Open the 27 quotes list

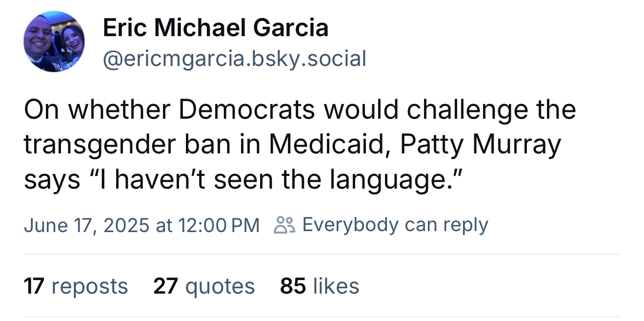[204, 286]
